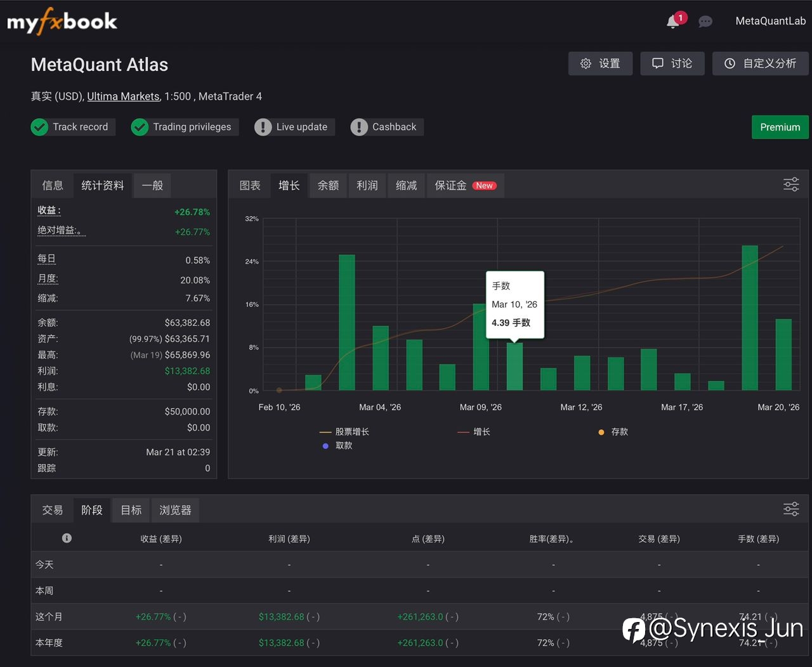This screenshot has width=812, height=667.
Task: Switch to the 一般 tab
Action: [x=152, y=186]
